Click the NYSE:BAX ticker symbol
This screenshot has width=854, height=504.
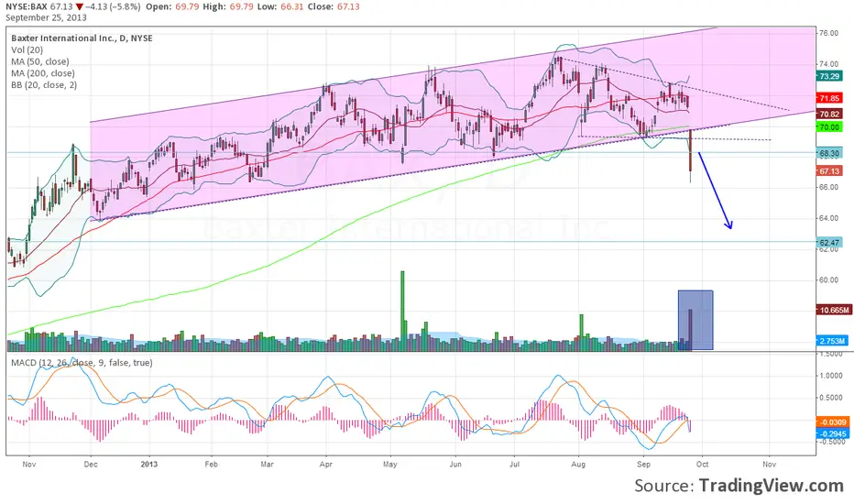pyautogui.click(x=27, y=6)
